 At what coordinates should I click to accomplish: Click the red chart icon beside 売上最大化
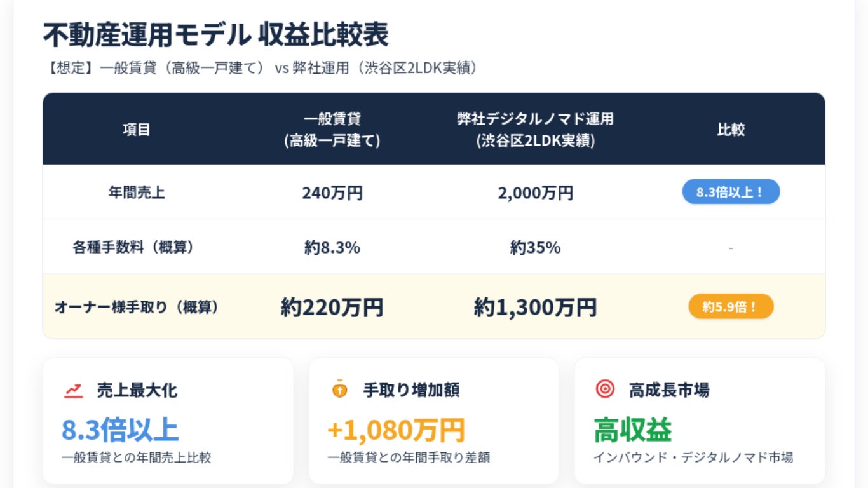coord(74,390)
